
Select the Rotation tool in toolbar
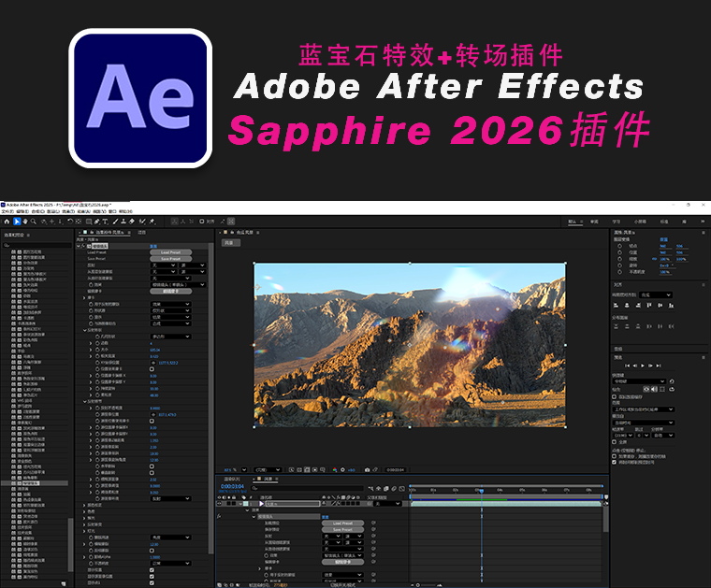(x=70, y=222)
